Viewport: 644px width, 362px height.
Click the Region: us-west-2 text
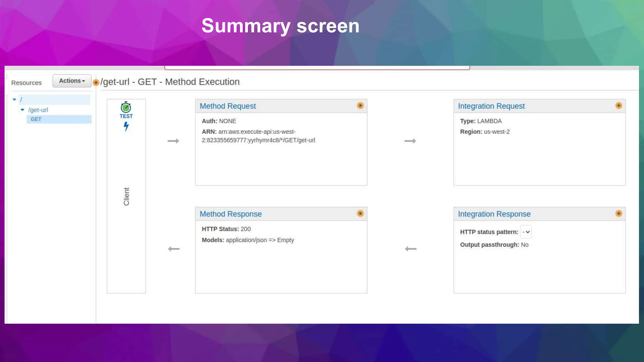[485, 132]
